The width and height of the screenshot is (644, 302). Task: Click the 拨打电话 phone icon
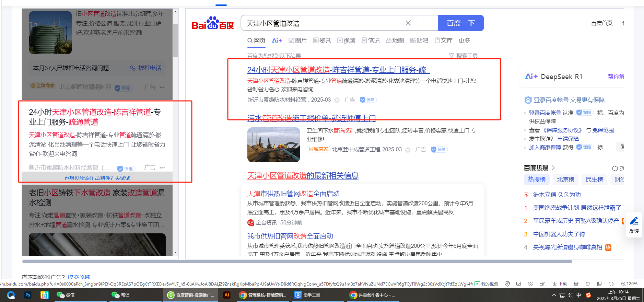[133, 68]
